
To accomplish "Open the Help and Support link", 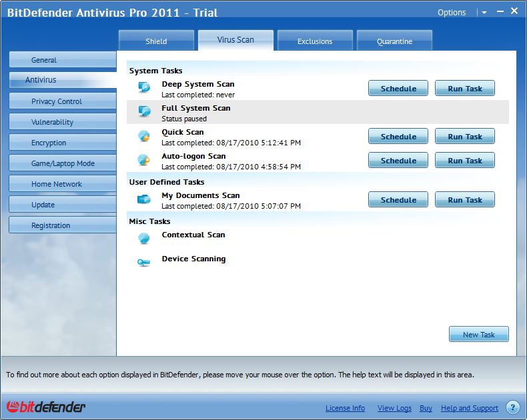I will tap(470, 408).
